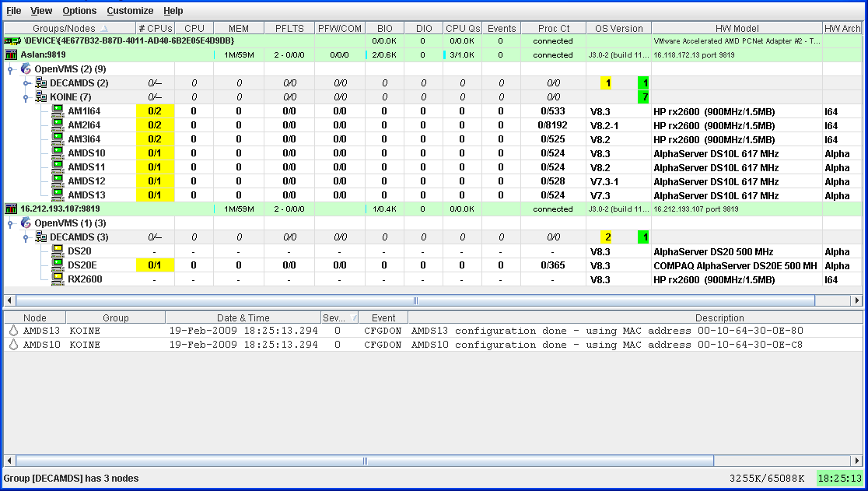Collapse the KOINE (7) group handle

[26, 97]
